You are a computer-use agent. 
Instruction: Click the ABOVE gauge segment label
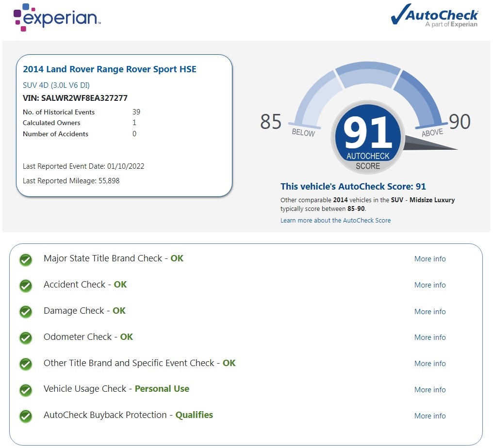(x=432, y=132)
